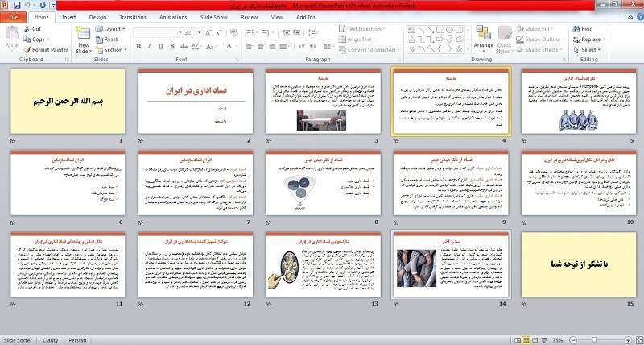
Task: Open the Slide Show tab
Action: [213, 16]
